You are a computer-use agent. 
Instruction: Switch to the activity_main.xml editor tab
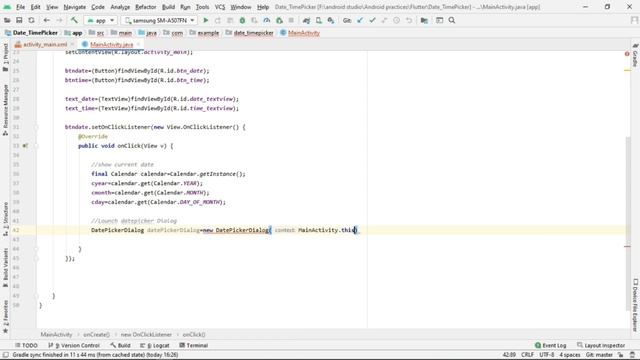pyautogui.click(x=45, y=44)
